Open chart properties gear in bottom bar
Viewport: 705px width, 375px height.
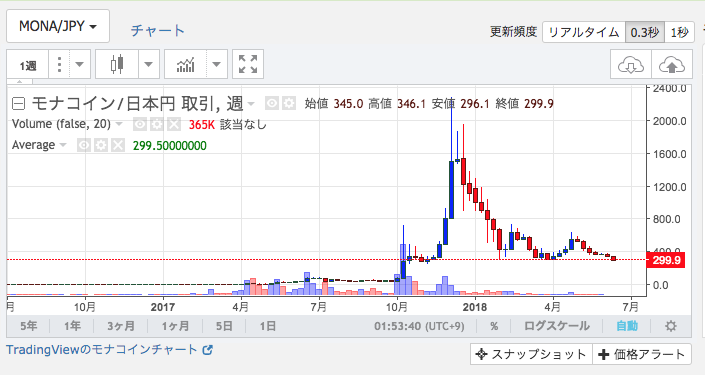[671, 326]
